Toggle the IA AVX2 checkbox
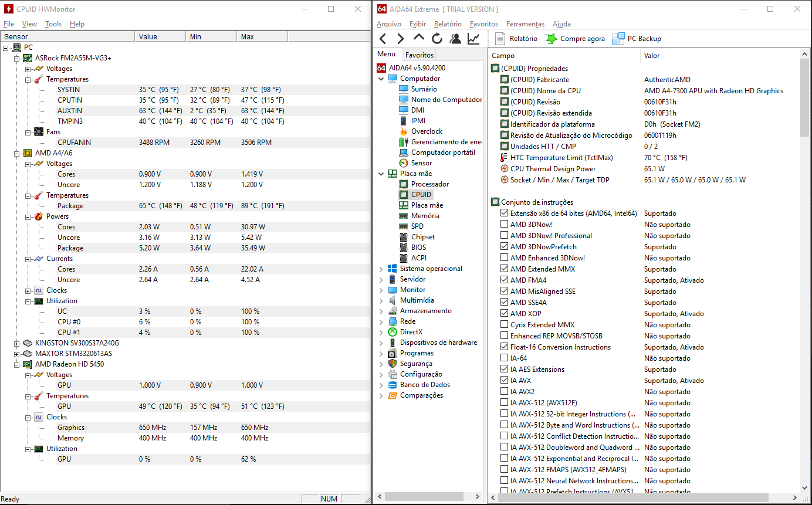The image size is (812, 505). (505, 391)
